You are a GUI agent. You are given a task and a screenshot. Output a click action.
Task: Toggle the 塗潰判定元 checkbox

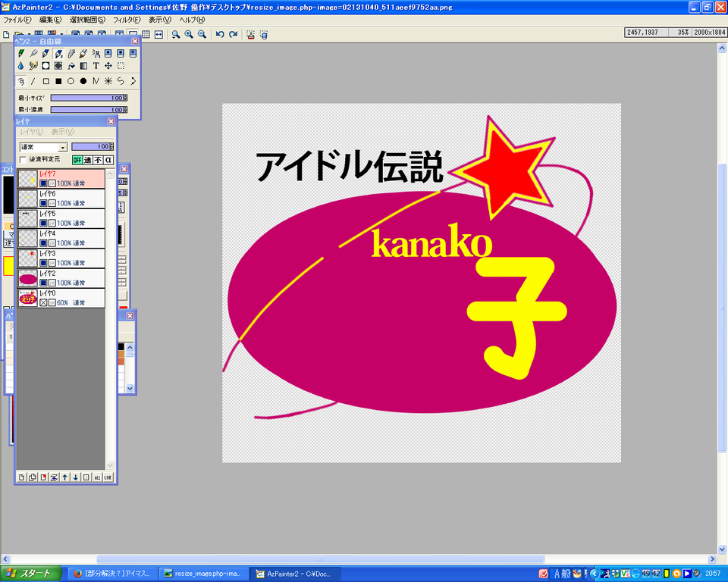click(23, 160)
